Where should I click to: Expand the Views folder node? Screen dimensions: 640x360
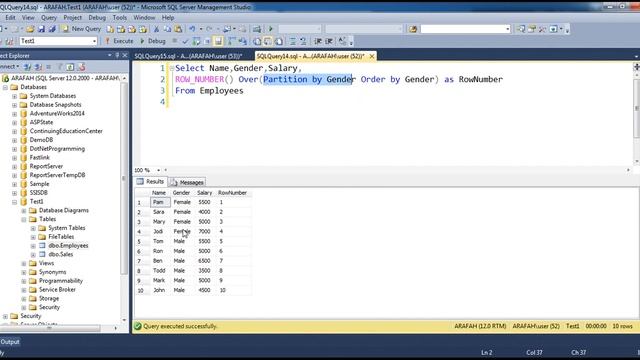24,263
